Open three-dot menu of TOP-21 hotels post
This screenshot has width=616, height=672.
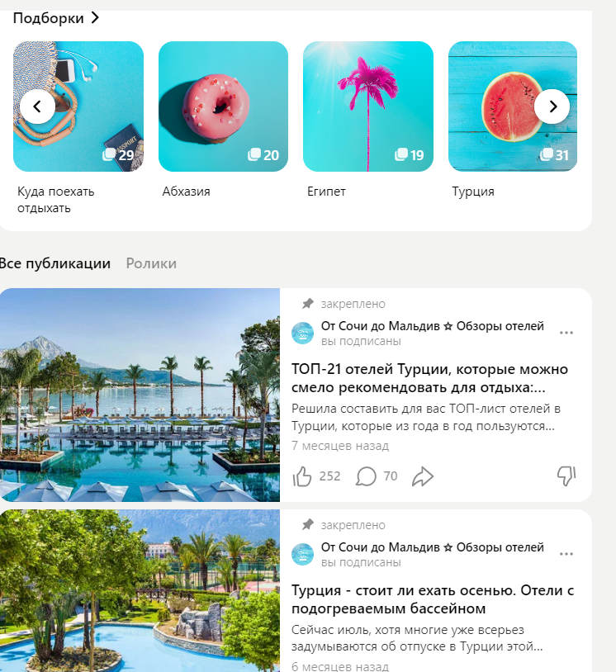566,333
